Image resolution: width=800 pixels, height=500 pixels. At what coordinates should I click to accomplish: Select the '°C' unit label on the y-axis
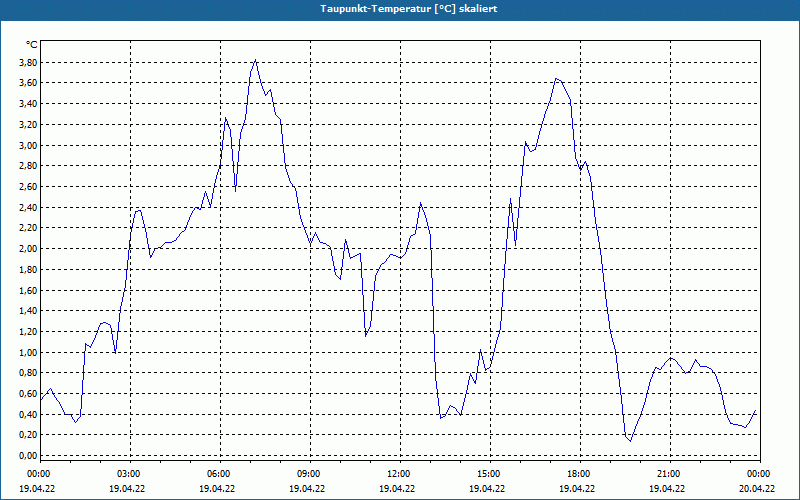click(32, 45)
